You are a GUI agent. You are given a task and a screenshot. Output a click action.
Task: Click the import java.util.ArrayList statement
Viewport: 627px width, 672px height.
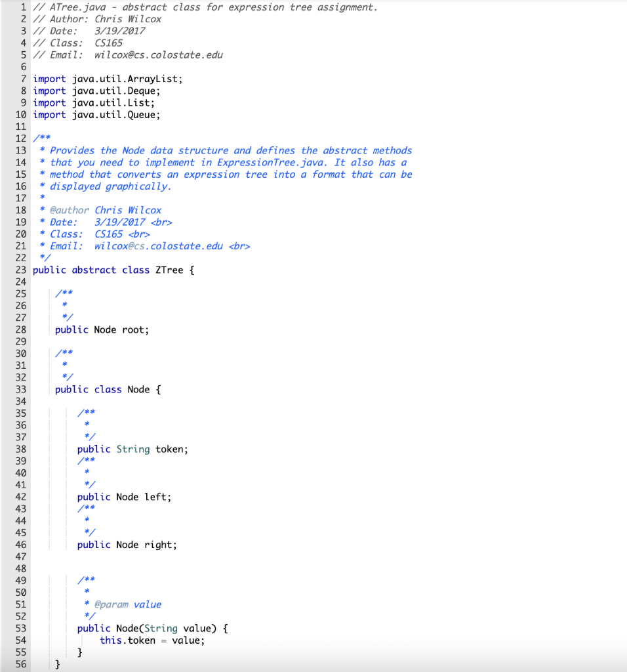point(110,78)
